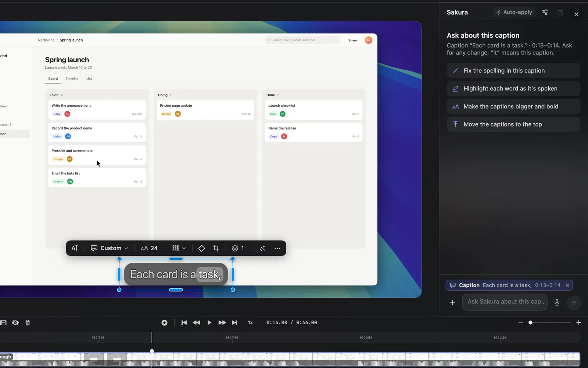Screen dimensions: 588x368
Task: Click the timeline zoom slider
Action: (x=551, y=323)
